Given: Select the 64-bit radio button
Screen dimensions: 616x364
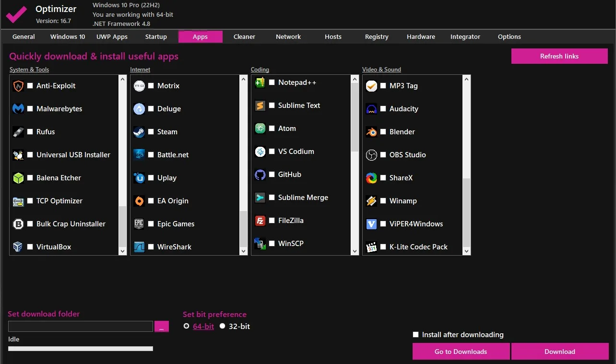Looking at the screenshot, I should click(187, 326).
